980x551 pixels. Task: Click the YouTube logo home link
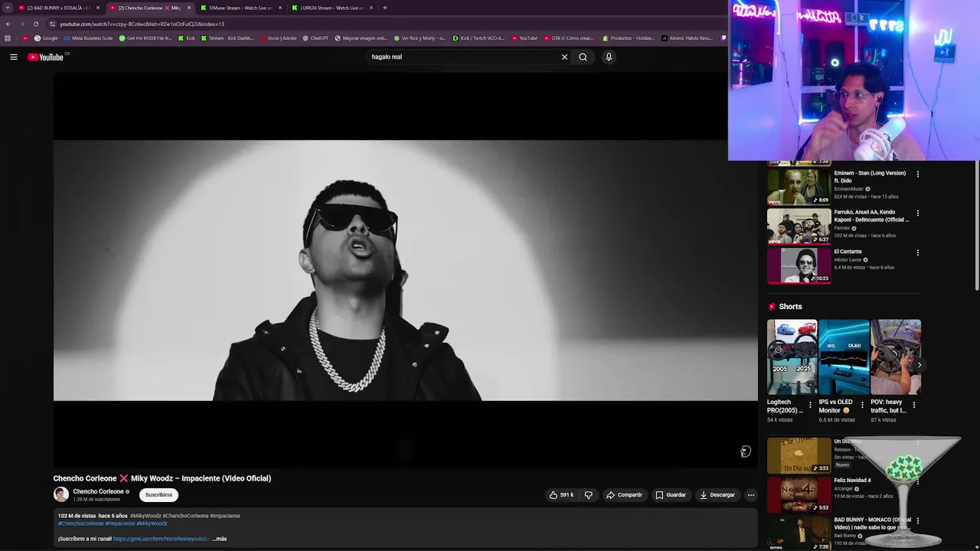point(46,57)
